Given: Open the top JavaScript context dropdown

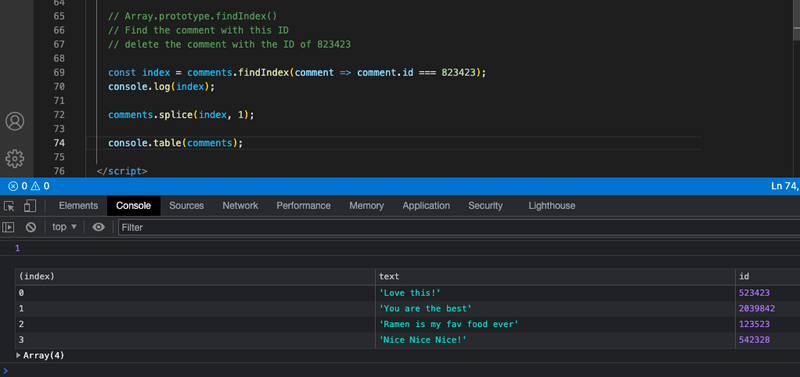Looking at the screenshot, I should coord(64,227).
